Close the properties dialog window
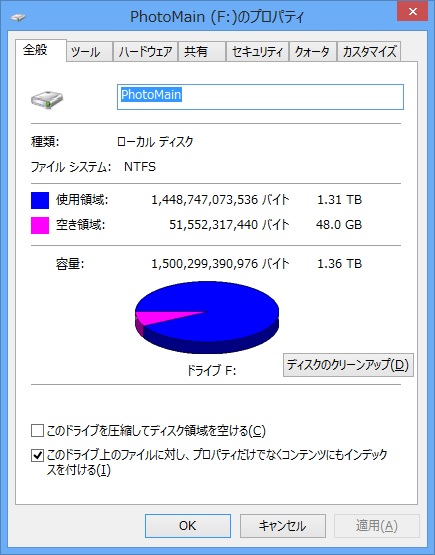This screenshot has height=555, width=435. tap(413, 12)
